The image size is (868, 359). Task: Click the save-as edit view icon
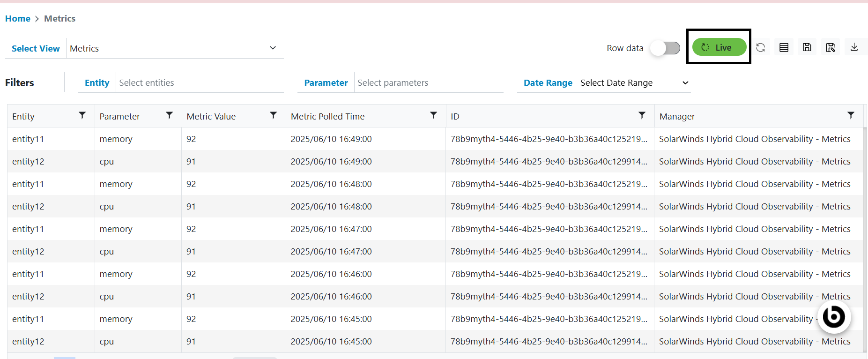click(831, 47)
